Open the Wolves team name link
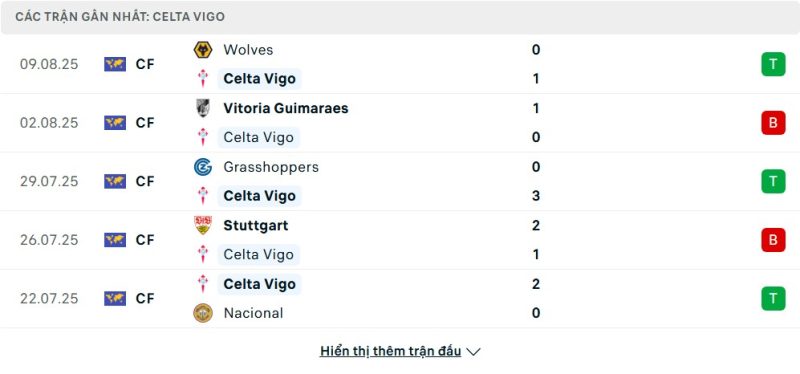Viewport: 800px width, 374px height. click(x=248, y=50)
